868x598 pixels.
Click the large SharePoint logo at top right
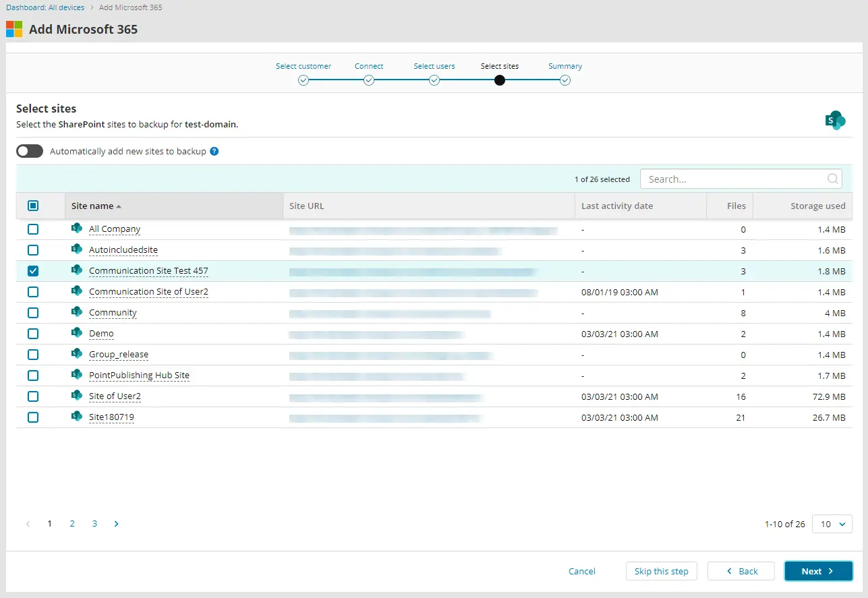click(x=836, y=120)
